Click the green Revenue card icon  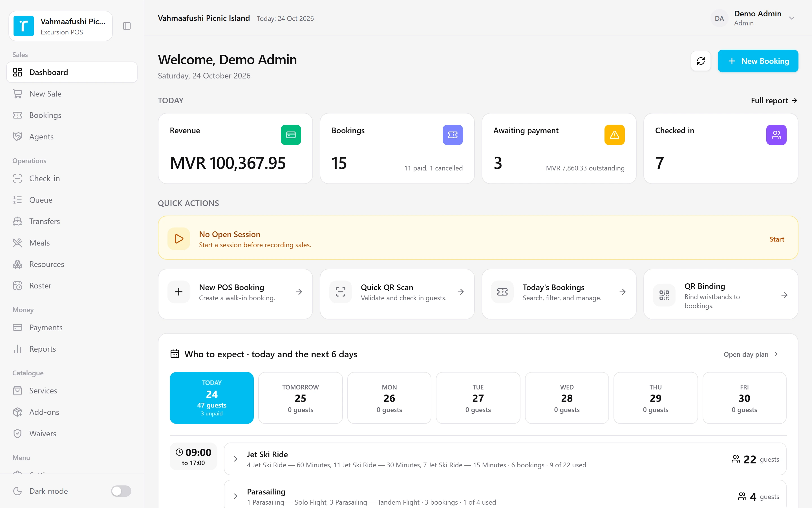[x=291, y=135]
